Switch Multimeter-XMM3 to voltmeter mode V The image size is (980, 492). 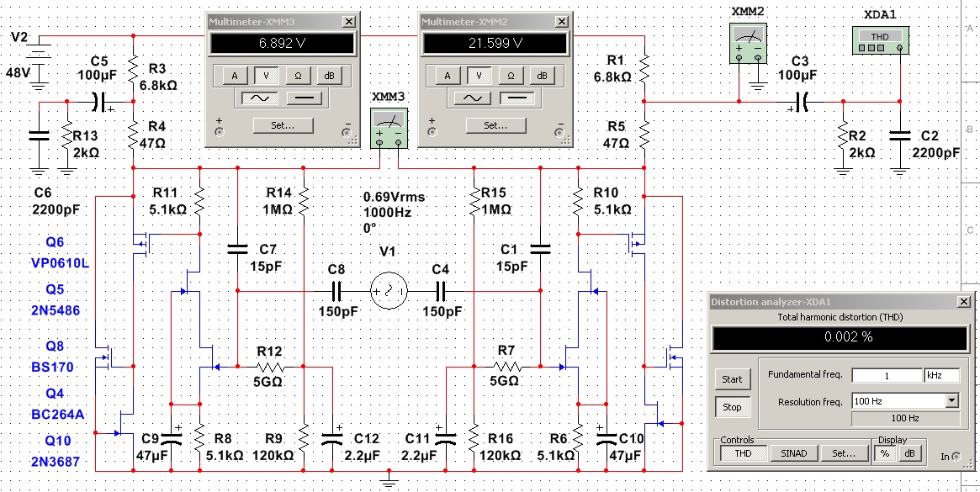click(267, 76)
